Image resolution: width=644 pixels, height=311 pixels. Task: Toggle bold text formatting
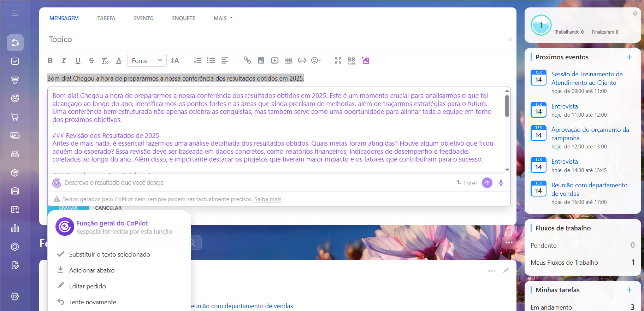(50, 60)
